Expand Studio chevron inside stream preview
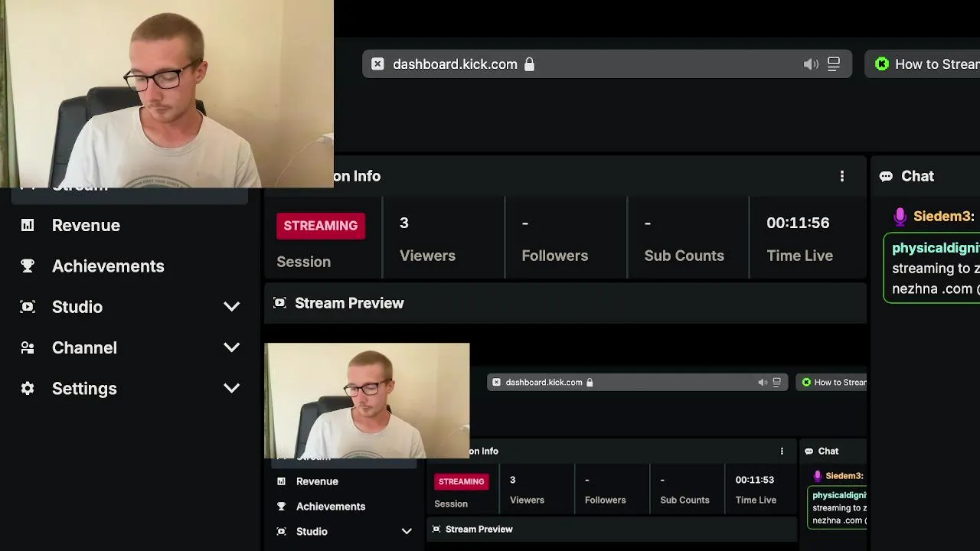 (x=407, y=531)
